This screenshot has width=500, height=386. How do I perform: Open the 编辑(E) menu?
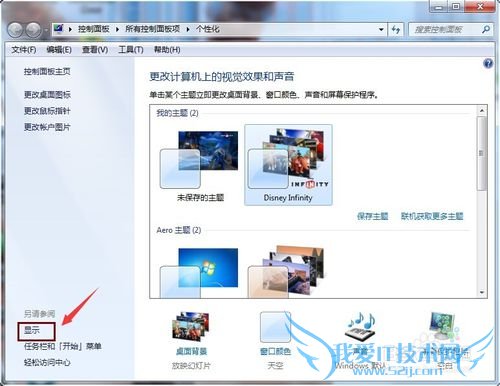59,50
